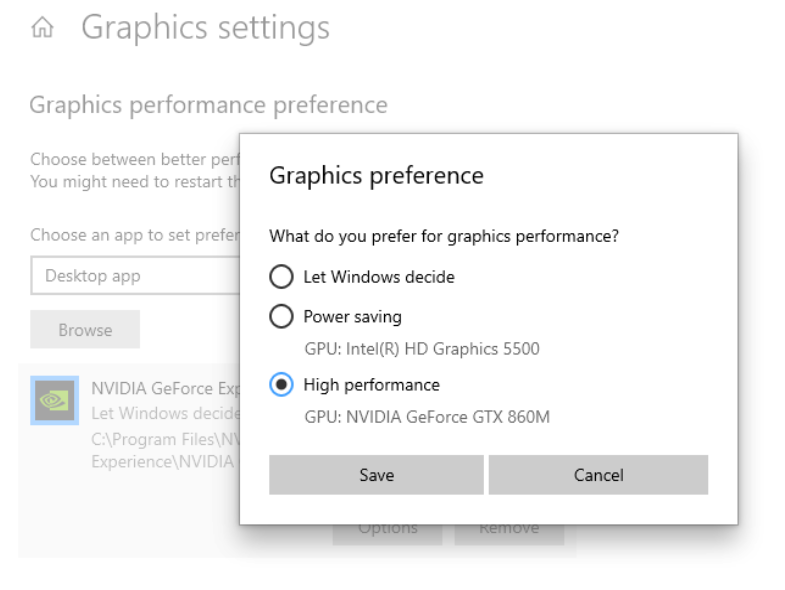
Task: Click the Browse button
Action: [85, 330]
